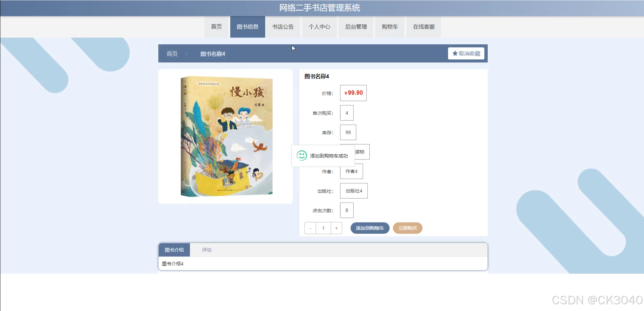Click the price value ¥99.90

coord(353,93)
